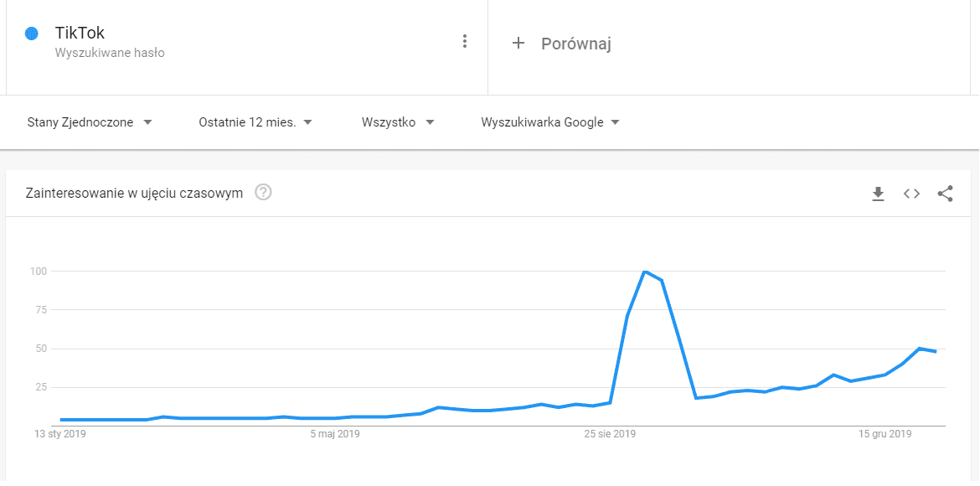The width and height of the screenshot is (980, 486).
Task: Open the embed code icon
Action: point(911,194)
